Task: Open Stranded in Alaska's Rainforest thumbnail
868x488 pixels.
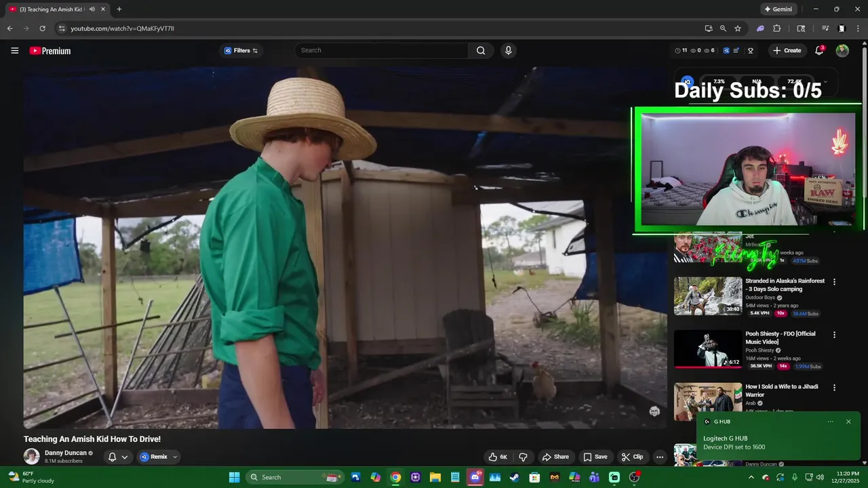Action: tap(708, 296)
